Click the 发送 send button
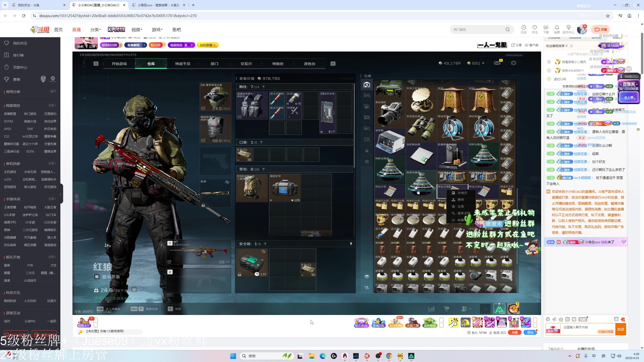 point(621,329)
